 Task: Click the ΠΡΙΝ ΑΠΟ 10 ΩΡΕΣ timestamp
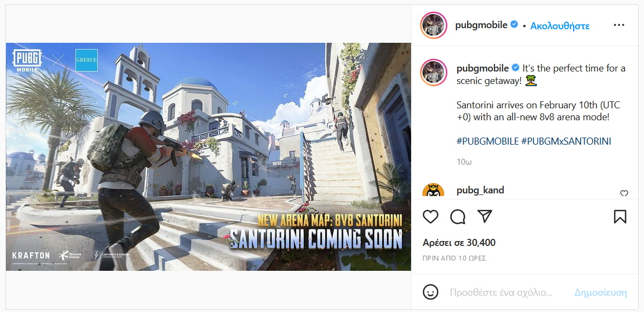[454, 258]
